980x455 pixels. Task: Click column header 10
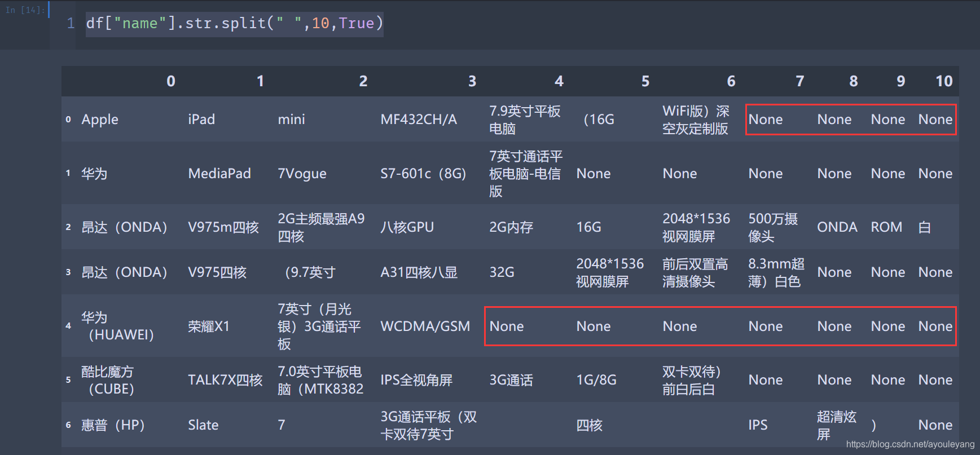click(x=944, y=81)
